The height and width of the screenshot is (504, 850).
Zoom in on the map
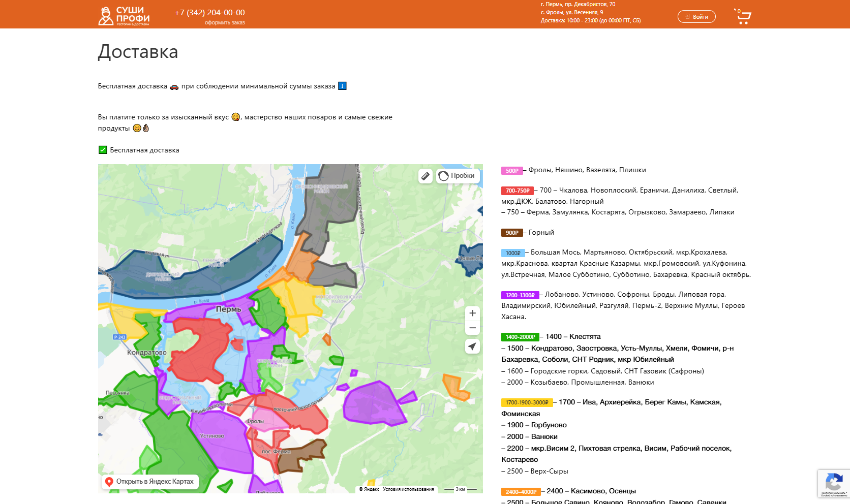[472, 313]
